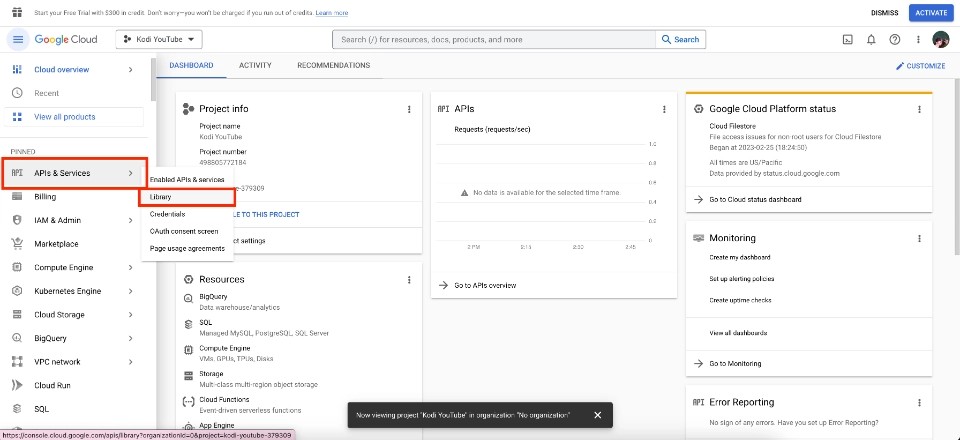The image size is (960, 440).
Task: Click the Search button
Action: [x=681, y=39]
